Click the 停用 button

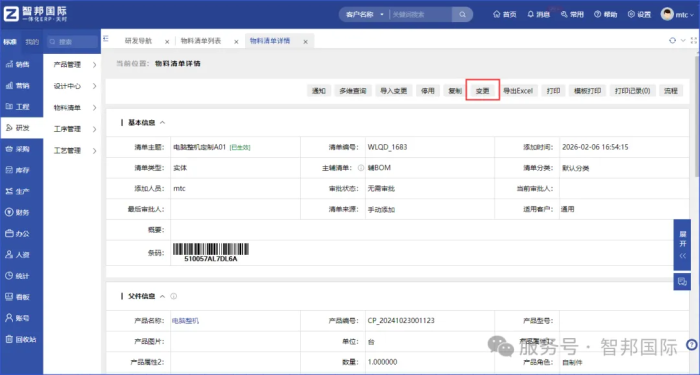(428, 91)
